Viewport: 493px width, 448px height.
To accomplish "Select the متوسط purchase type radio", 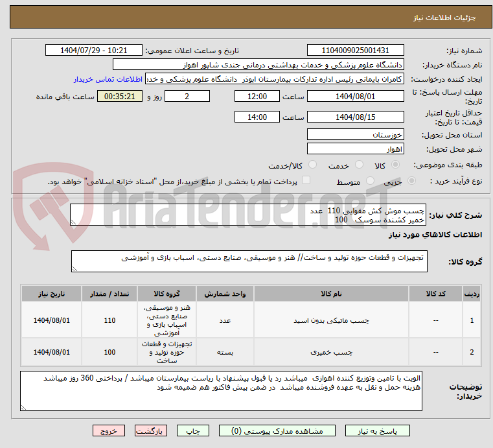I will point(370,181).
